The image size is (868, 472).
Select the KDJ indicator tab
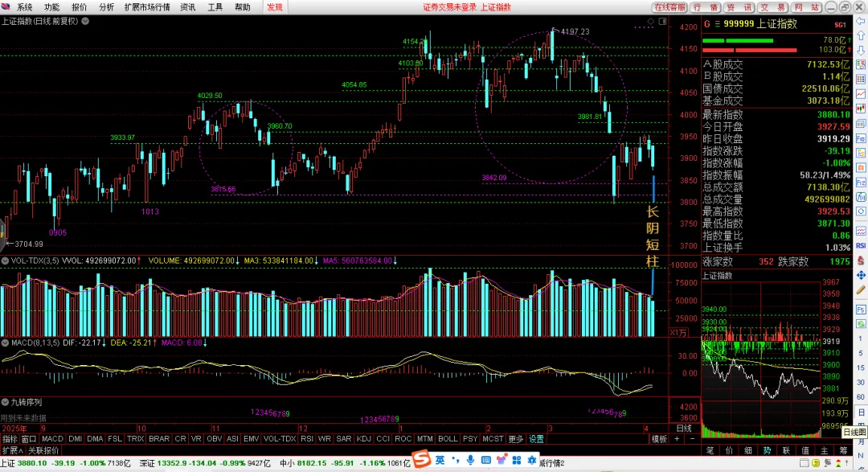coord(364,439)
